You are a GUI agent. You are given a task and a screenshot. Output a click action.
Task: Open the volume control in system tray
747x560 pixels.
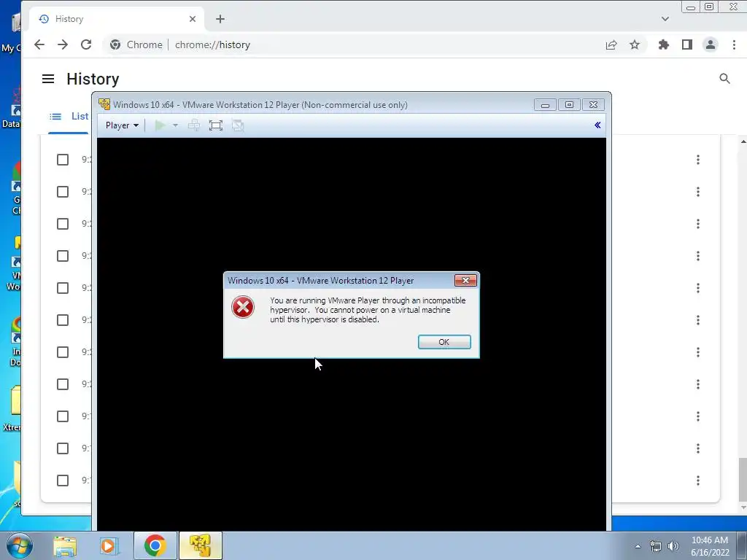point(673,546)
